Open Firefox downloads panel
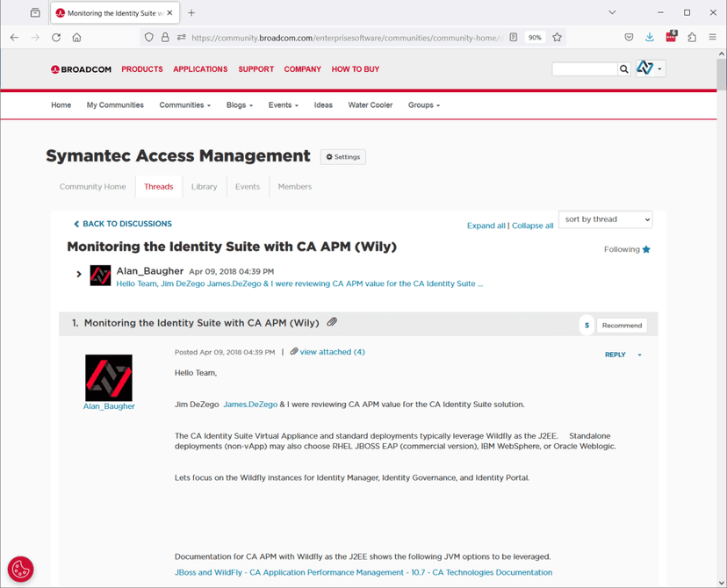 pyautogui.click(x=650, y=38)
